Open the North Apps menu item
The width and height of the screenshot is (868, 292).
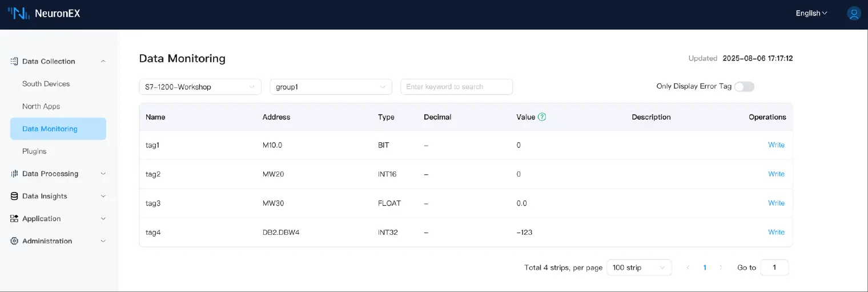click(41, 106)
